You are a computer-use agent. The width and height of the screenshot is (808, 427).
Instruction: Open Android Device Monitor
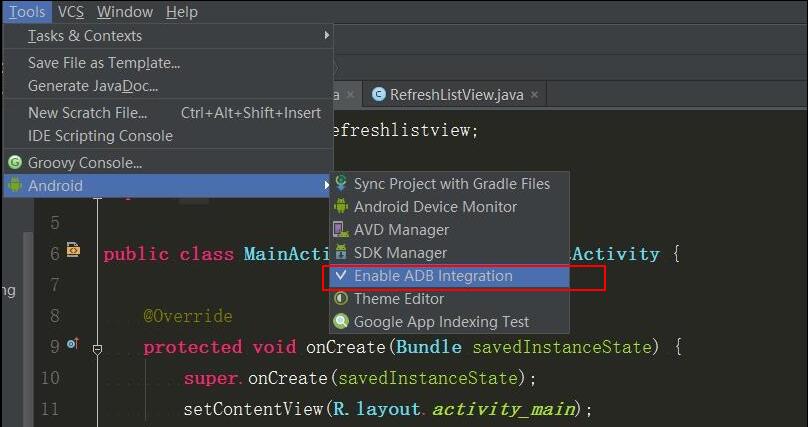click(x=449, y=207)
